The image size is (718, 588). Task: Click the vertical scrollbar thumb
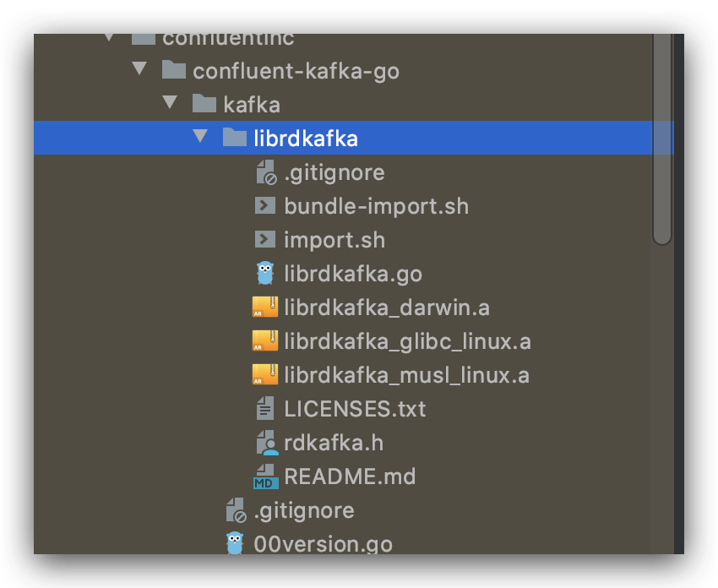click(662, 139)
